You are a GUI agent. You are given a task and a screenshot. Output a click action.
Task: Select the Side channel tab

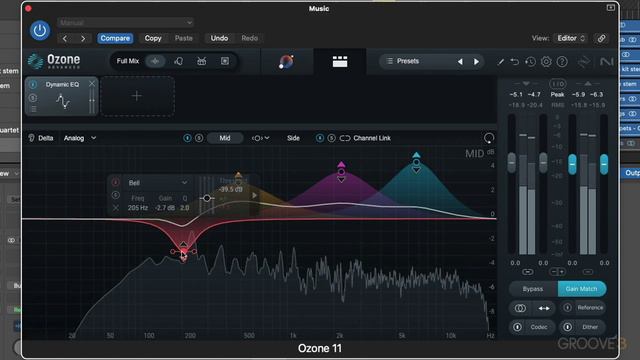tap(293, 138)
